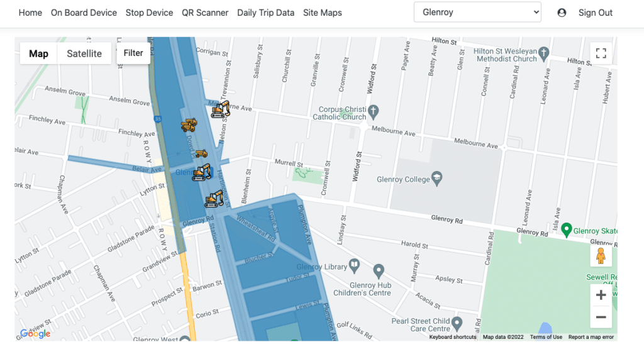Open the Google logo link

coord(35,333)
